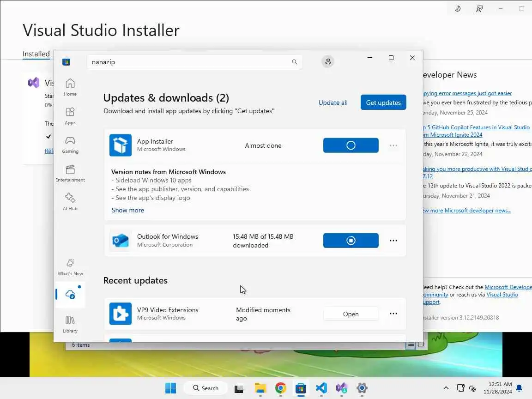The width and height of the screenshot is (532, 399).
Task: Click the Outlook for Windows app icon
Action: click(121, 240)
